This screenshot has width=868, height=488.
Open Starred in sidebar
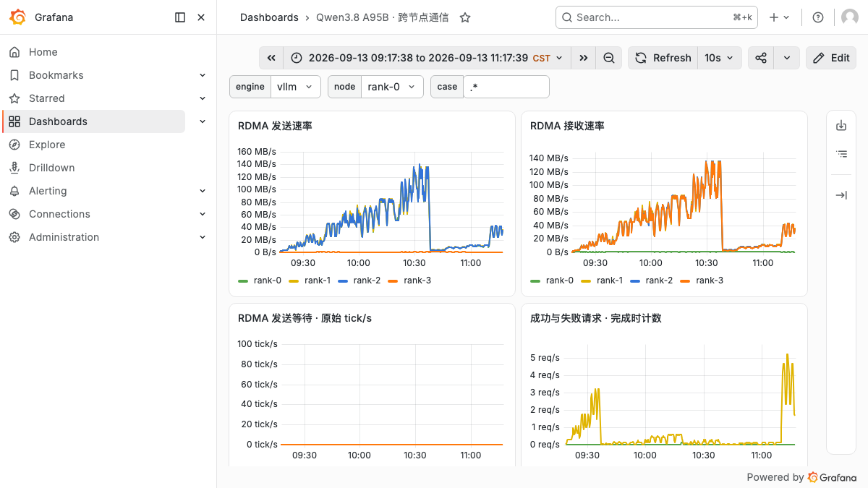46,98
